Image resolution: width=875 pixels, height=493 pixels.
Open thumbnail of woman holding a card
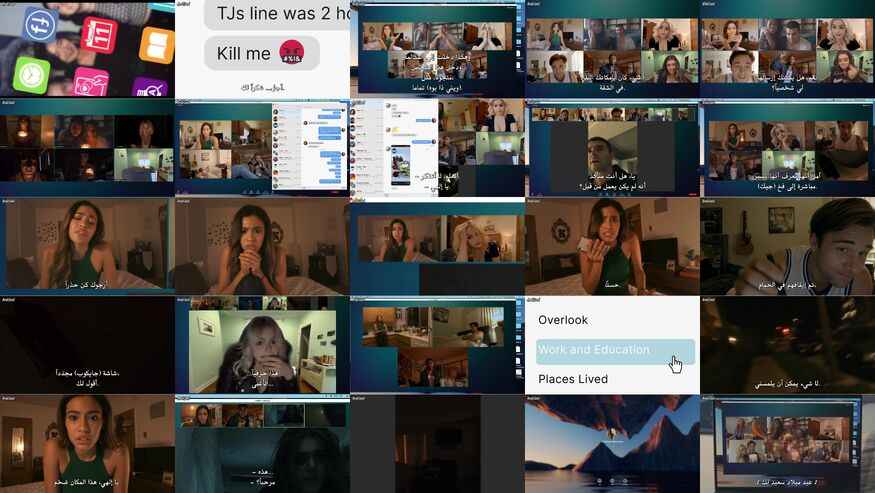[612, 246]
